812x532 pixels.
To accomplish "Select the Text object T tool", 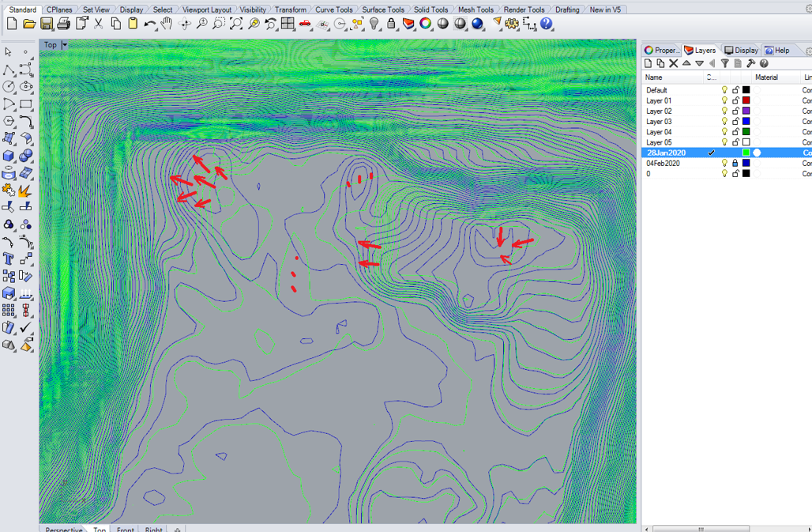I will [9, 258].
